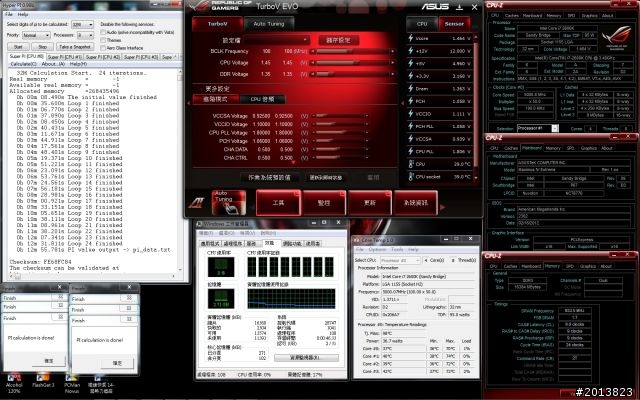Click the ROG logo in CPU-Z window
The height and width of the screenshot is (400, 640).
[616, 36]
